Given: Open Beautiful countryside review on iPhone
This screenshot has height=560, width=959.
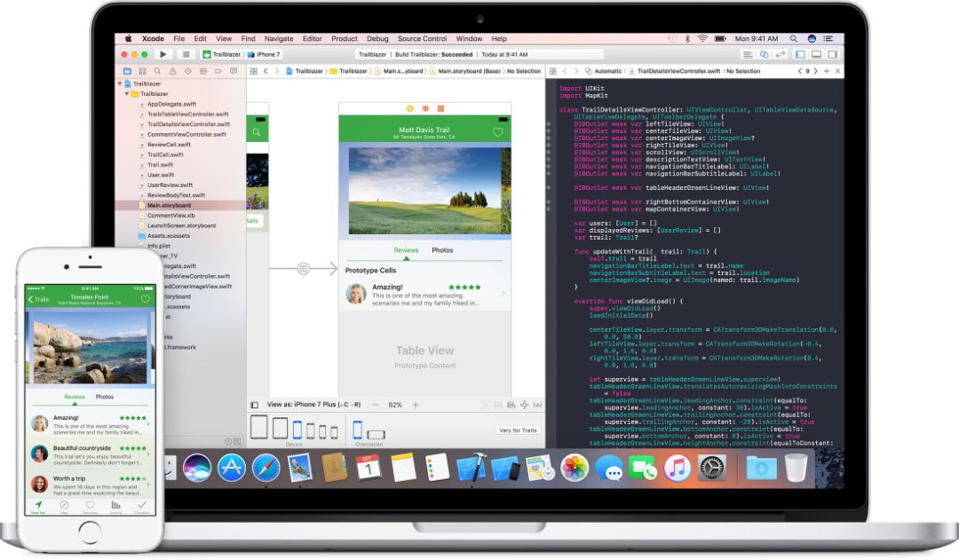Looking at the screenshot, I should (90, 454).
